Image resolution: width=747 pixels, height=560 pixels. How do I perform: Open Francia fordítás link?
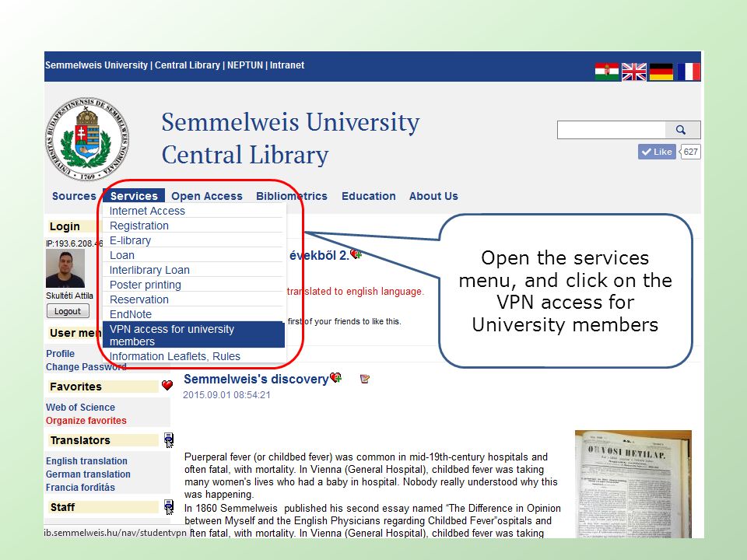[80, 487]
